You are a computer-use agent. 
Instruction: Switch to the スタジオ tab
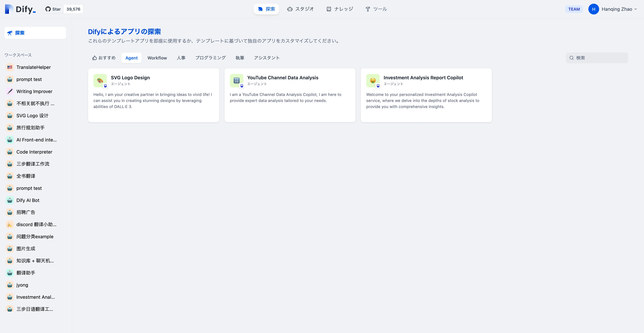(300, 9)
